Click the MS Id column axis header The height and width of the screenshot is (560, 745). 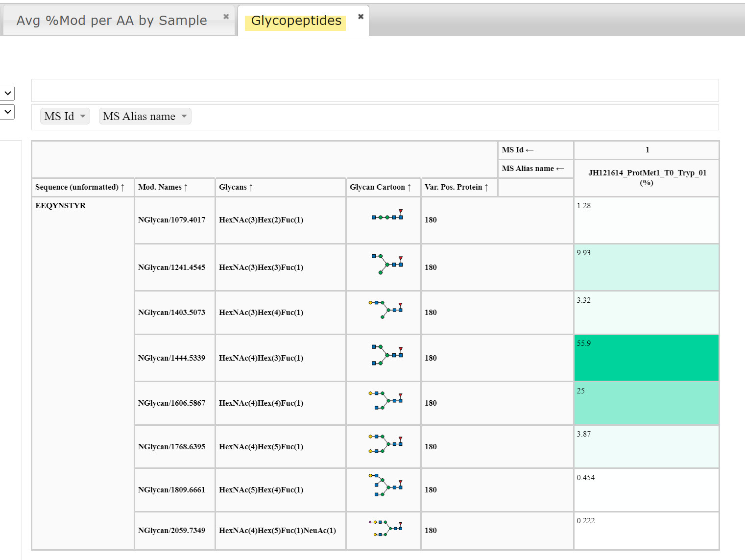point(536,150)
